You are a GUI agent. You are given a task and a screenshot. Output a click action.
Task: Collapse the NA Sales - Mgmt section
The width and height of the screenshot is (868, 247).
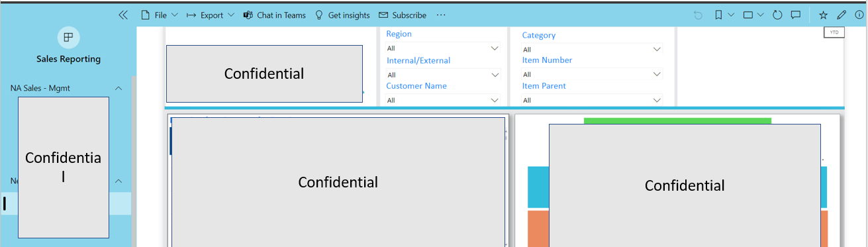[119, 88]
